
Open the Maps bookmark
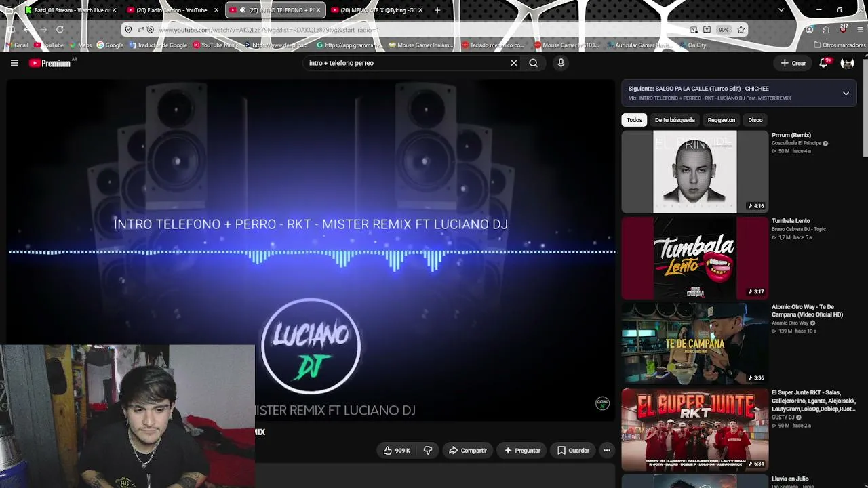tap(81, 45)
